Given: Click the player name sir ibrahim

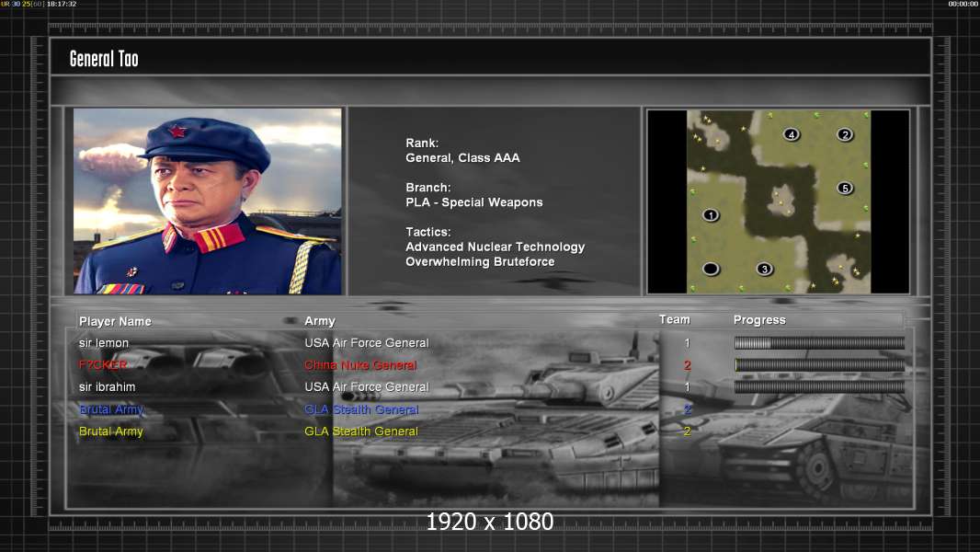Looking at the screenshot, I should pyautogui.click(x=107, y=387).
